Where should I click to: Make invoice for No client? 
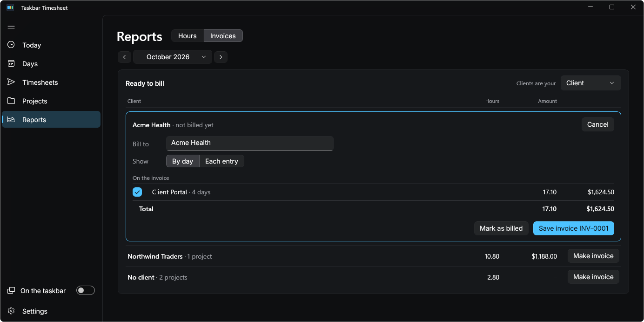pos(593,277)
